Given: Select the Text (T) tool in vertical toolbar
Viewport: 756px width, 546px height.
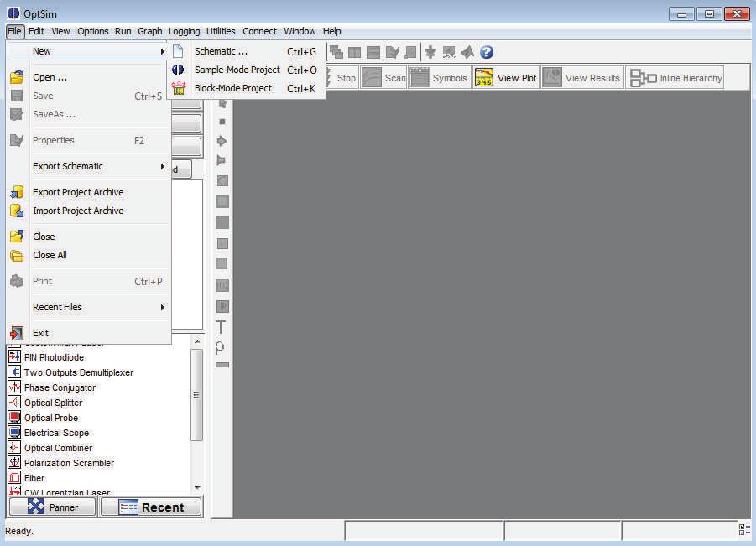Looking at the screenshot, I should click(x=221, y=327).
